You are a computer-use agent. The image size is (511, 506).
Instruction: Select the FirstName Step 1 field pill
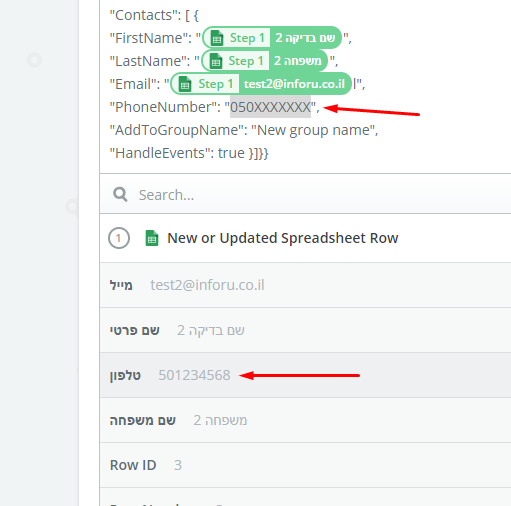(x=272, y=38)
